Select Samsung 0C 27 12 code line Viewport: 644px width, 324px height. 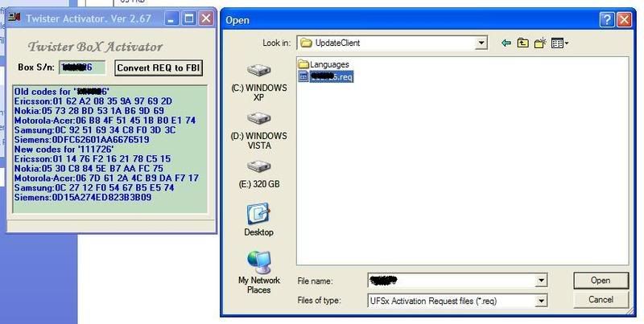pyautogui.click(x=94, y=188)
